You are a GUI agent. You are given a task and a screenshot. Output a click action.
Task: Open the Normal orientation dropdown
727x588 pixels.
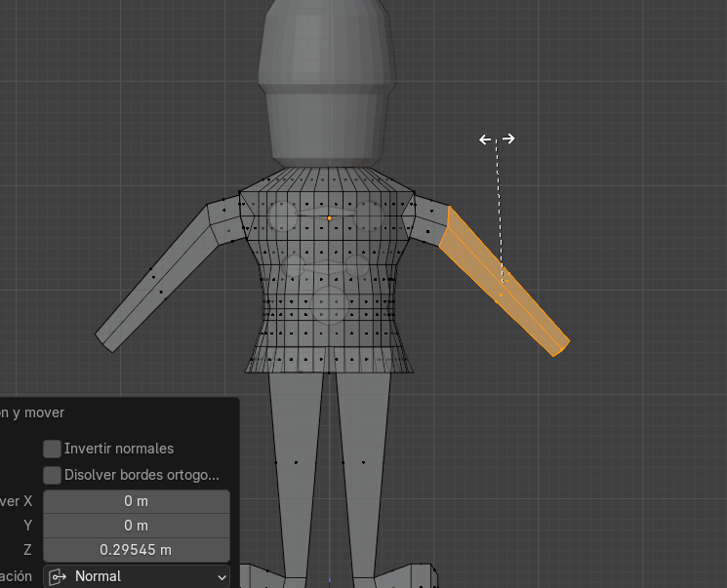tap(137, 576)
